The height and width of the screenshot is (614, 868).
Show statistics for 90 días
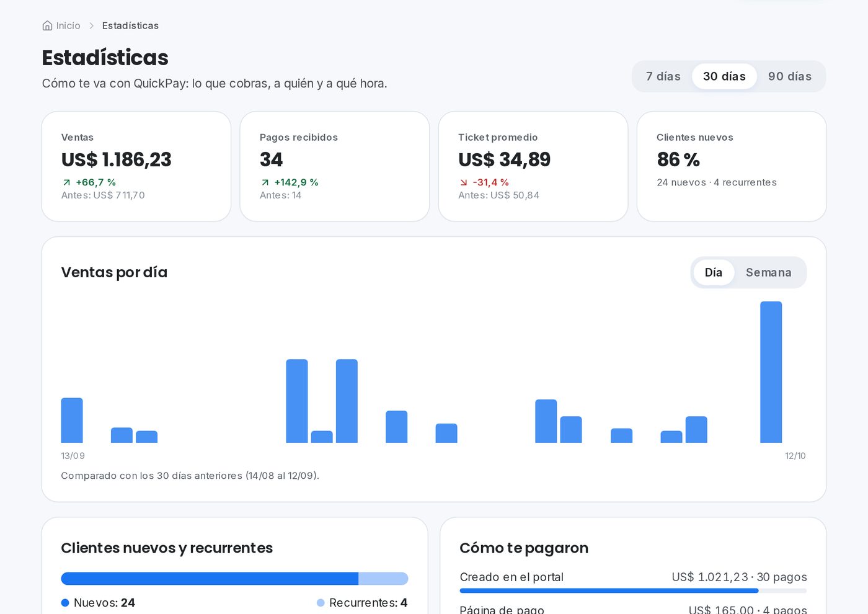[x=790, y=76]
